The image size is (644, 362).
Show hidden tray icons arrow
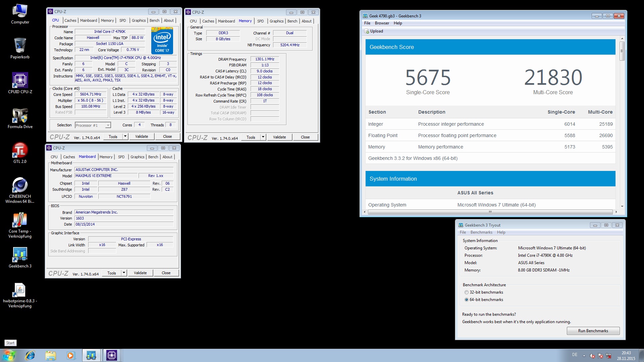click(x=584, y=356)
